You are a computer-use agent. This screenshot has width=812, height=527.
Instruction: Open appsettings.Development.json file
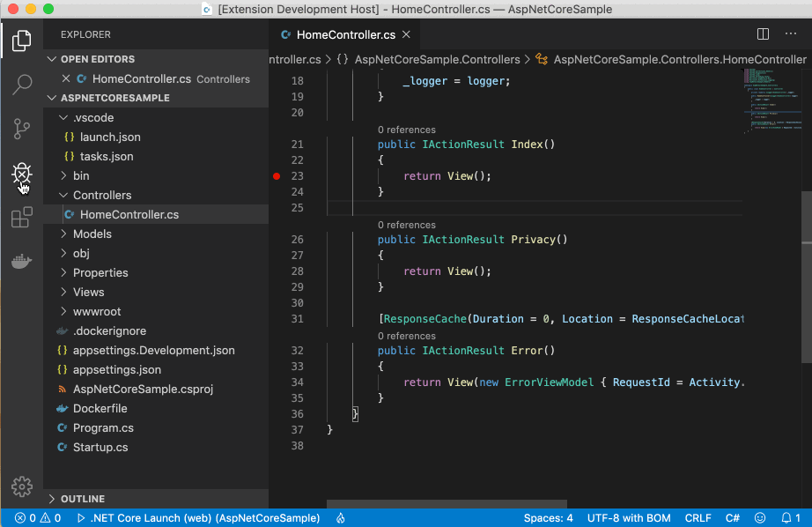[x=156, y=350]
